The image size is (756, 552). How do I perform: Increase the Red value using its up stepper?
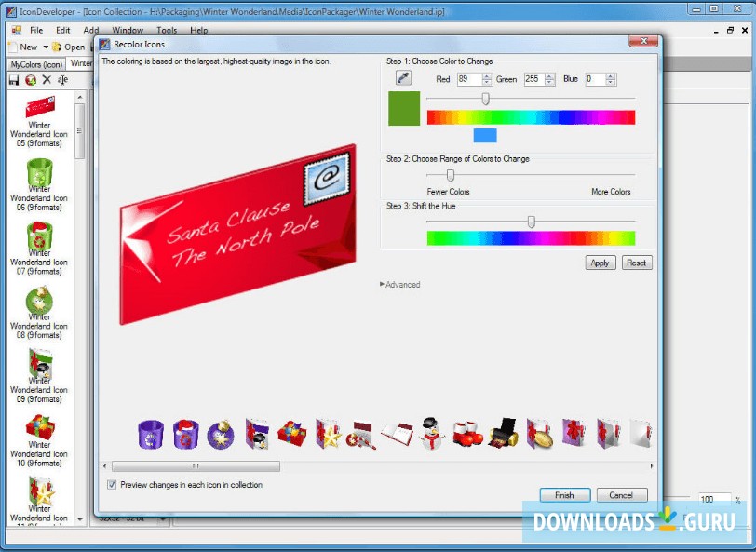(x=486, y=74)
